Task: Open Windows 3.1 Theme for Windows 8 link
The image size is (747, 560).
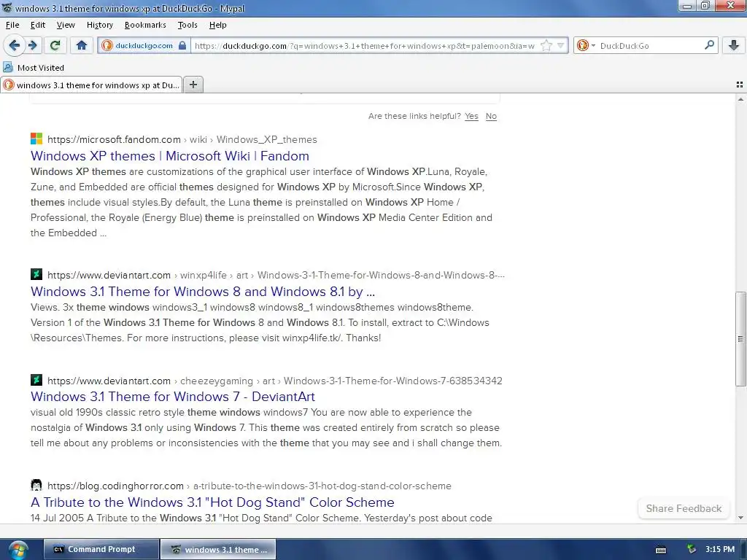Action: pos(203,291)
